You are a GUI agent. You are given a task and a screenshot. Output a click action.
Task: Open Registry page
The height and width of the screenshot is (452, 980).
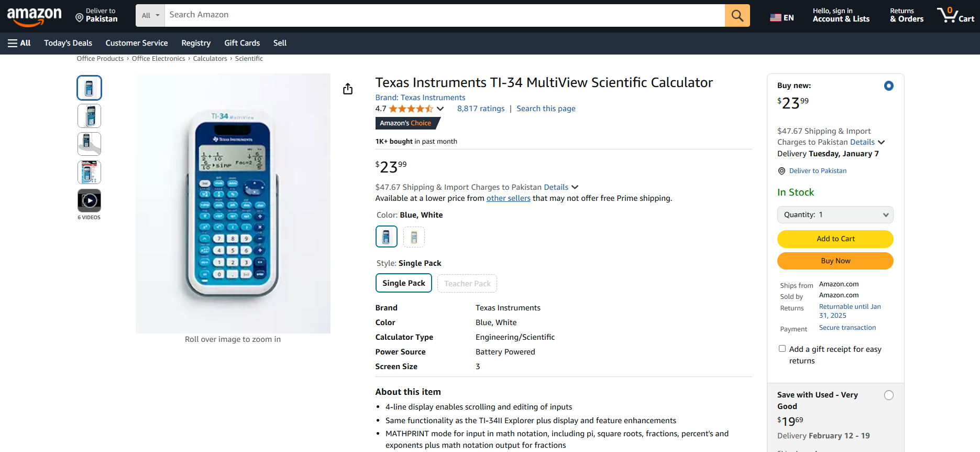[196, 43]
